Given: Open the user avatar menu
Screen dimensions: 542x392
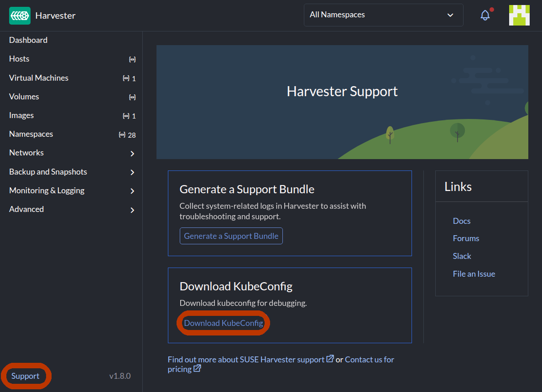Looking at the screenshot, I should point(519,15).
